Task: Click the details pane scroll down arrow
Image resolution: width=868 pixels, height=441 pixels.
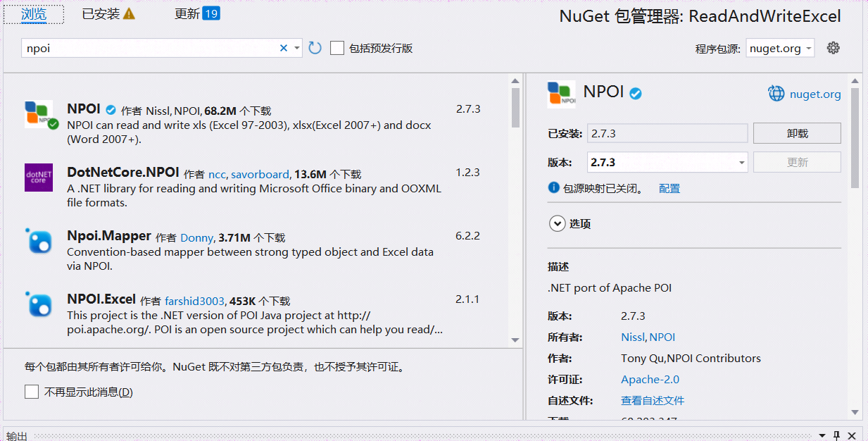Action: click(855, 412)
